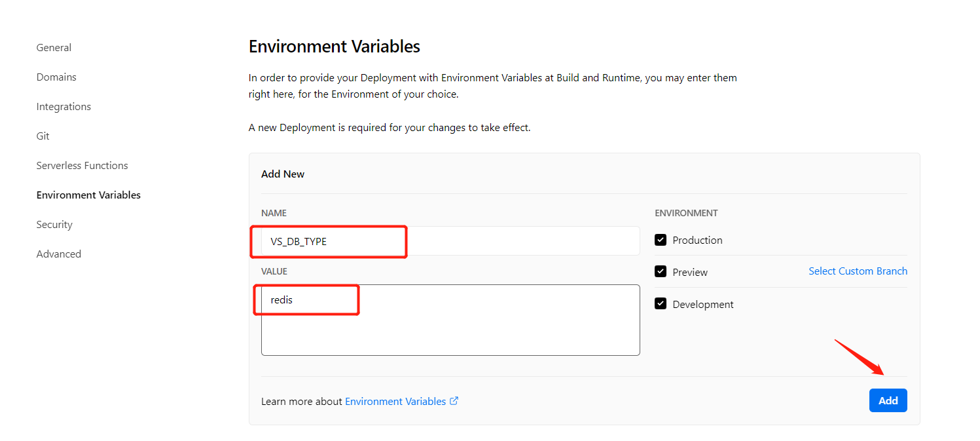
Task: Open the Security settings section
Action: [x=54, y=224]
